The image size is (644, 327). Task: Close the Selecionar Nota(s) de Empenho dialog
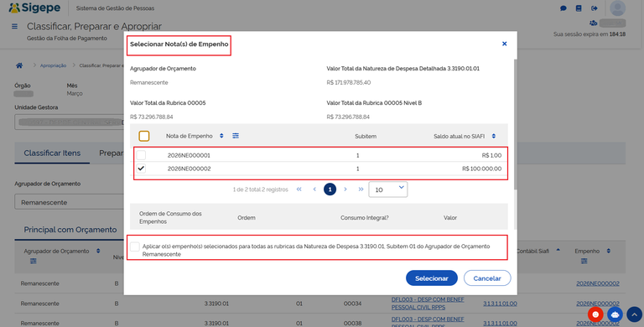point(504,44)
